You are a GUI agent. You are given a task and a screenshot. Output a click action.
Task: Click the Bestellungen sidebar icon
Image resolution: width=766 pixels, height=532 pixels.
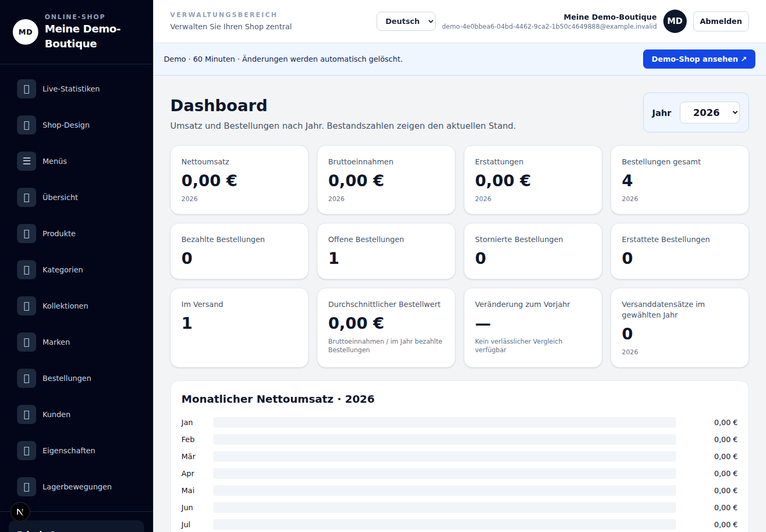point(27,378)
